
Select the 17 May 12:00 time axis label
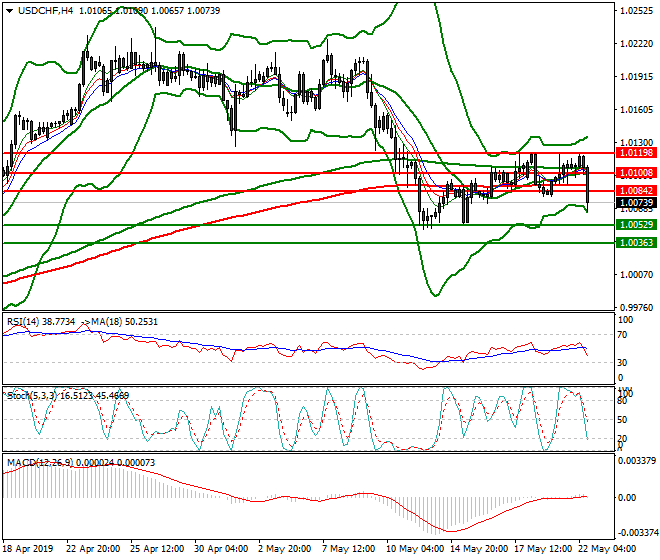(x=544, y=549)
